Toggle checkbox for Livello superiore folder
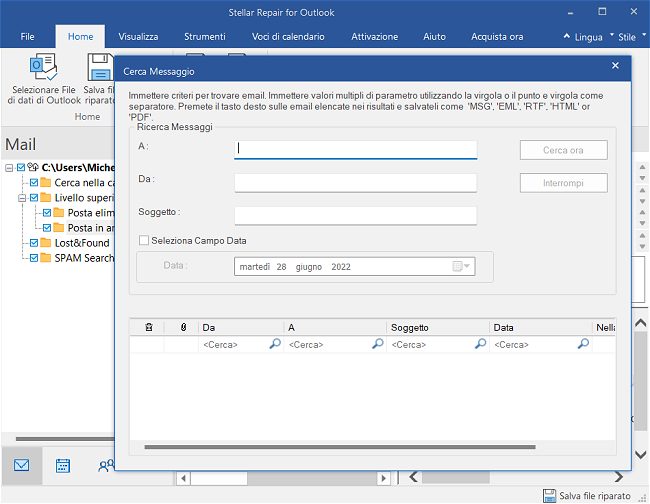This screenshot has width=650, height=504. (34, 198)
